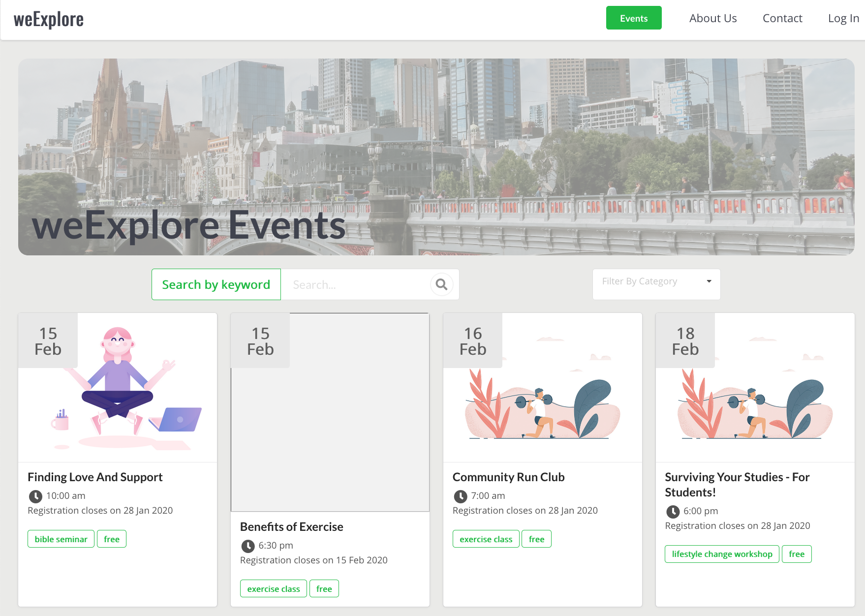This screenshot has height=616, width=865.
Task: Go to About Us page
Action: (x=712, y=18)
